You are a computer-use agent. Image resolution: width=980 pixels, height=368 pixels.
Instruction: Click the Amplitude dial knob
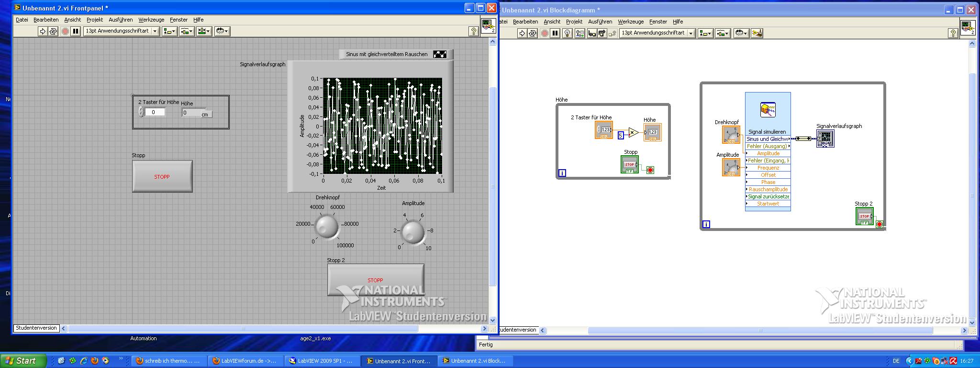(413, 232)
